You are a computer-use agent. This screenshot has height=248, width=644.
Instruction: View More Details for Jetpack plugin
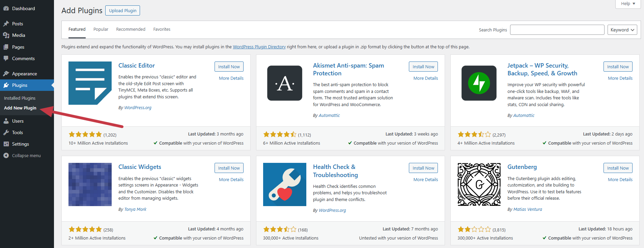pyautogui.click(x=620, y=78)
